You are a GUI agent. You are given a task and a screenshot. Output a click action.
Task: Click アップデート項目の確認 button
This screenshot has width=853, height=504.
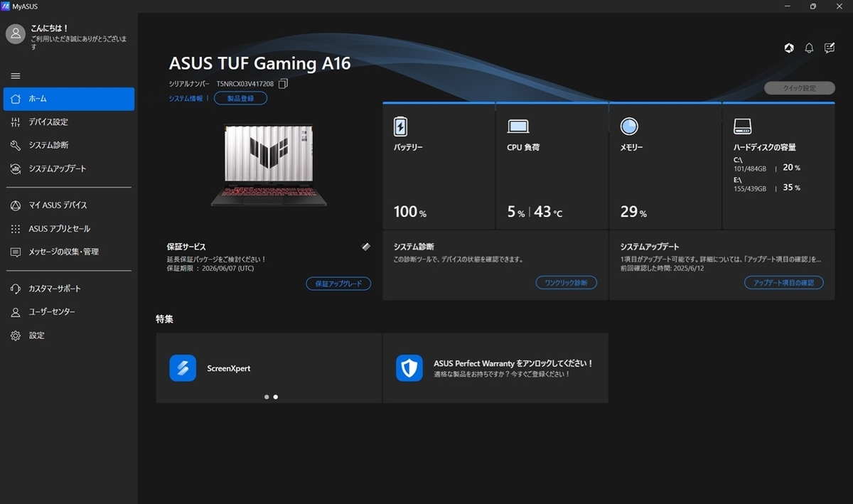pos(784,283)
